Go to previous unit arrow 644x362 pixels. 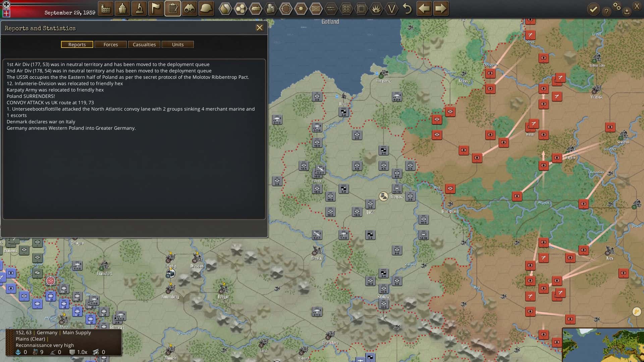(424, 9)
